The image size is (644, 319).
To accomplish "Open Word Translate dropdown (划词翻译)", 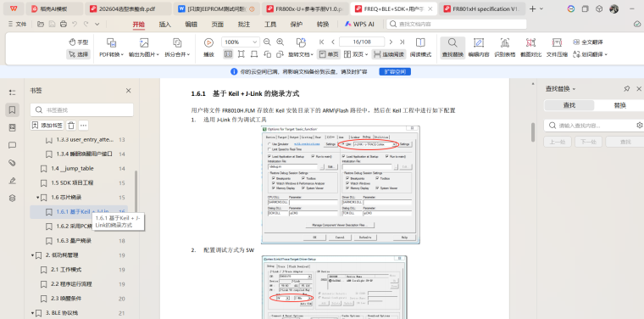I will pyautogui.click(x=591, y=54).
